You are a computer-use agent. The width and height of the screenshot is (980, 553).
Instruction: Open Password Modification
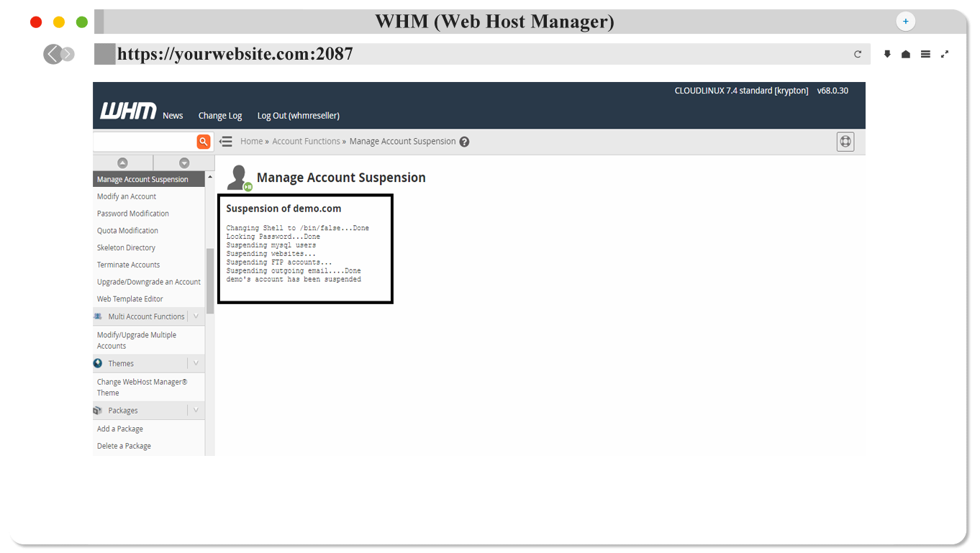(133, 214)
